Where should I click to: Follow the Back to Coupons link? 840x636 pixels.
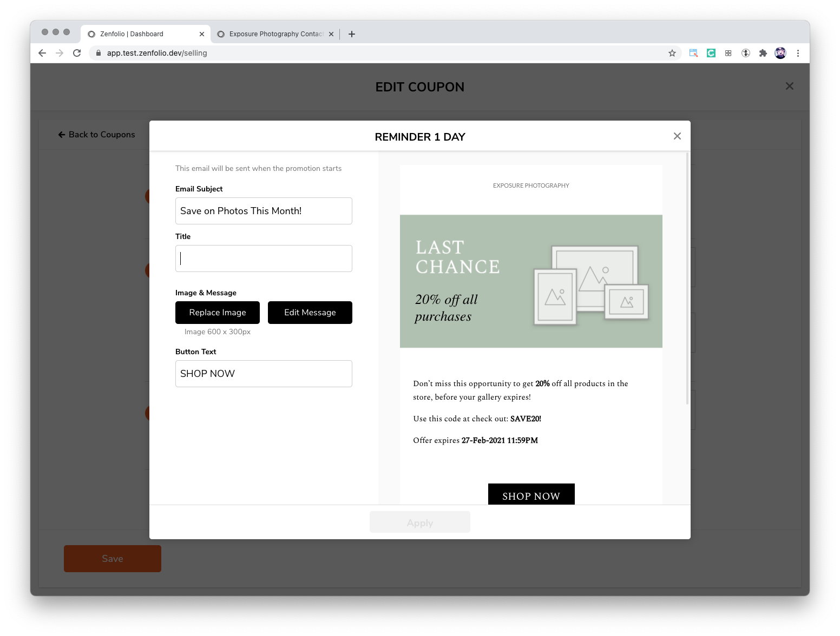pos(96,134)
